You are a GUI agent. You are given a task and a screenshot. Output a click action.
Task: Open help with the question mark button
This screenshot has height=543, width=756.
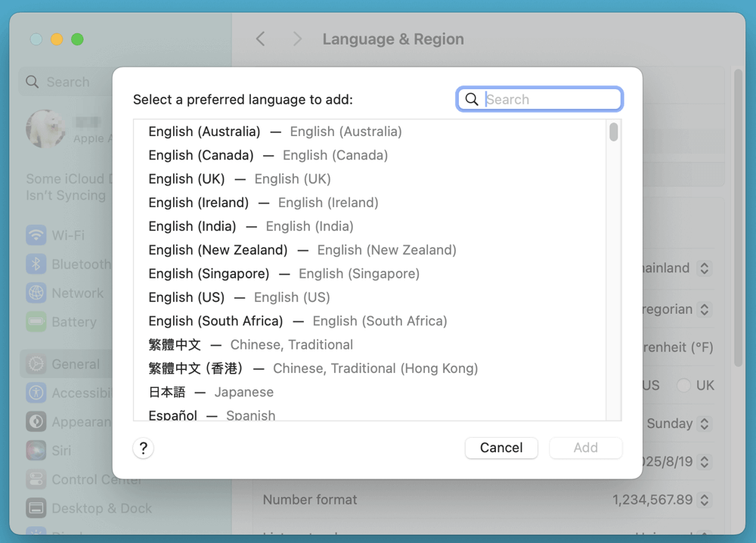(x=143, y=448)
